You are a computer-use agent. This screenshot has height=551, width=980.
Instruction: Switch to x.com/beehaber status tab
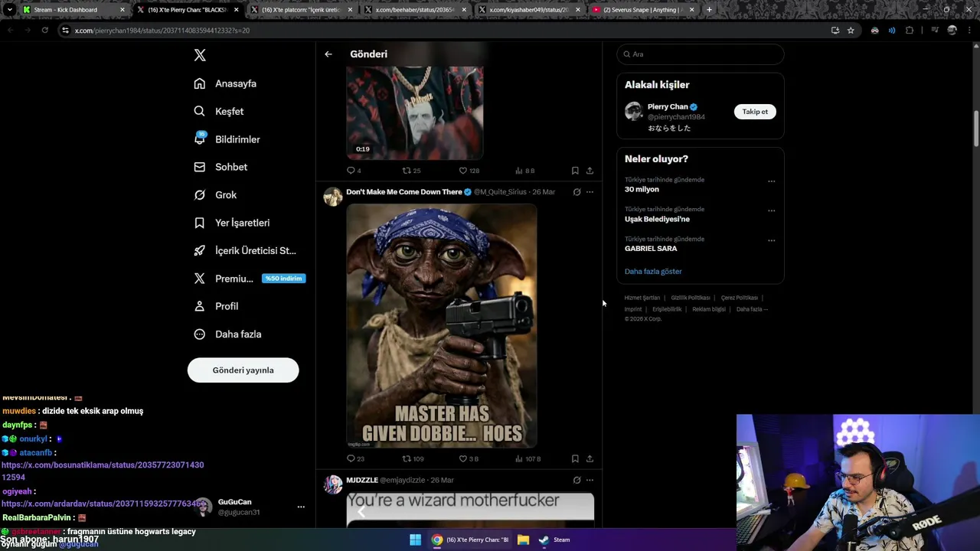[414, 10]
